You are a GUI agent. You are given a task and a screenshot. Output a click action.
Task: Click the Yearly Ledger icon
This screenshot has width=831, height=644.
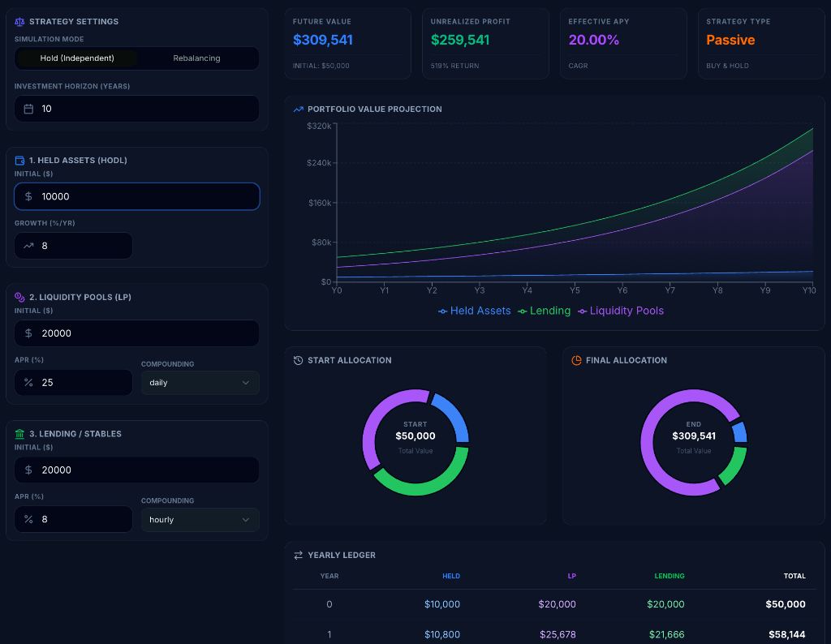(x=297, y=555)
